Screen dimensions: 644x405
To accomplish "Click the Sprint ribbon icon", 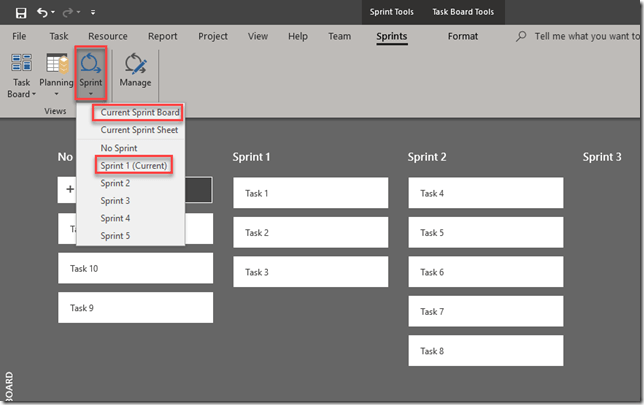I will click(x=91, y=65).
